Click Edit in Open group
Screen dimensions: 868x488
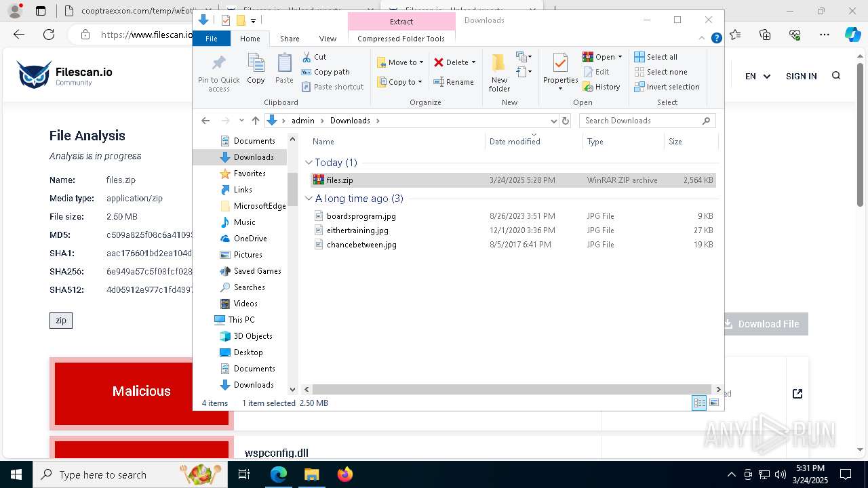point(596,72)
